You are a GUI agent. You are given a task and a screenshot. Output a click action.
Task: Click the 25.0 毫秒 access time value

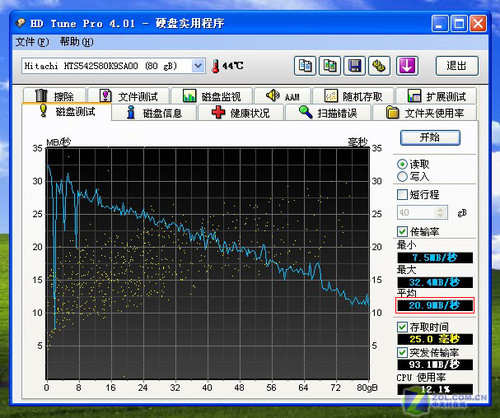pos(435,339)
